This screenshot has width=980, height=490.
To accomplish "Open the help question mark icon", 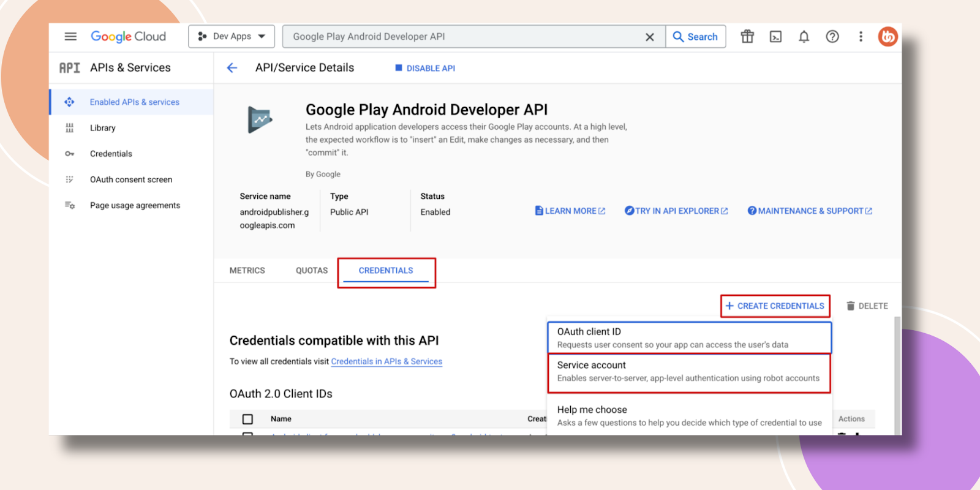I will (x=832, y=37).
